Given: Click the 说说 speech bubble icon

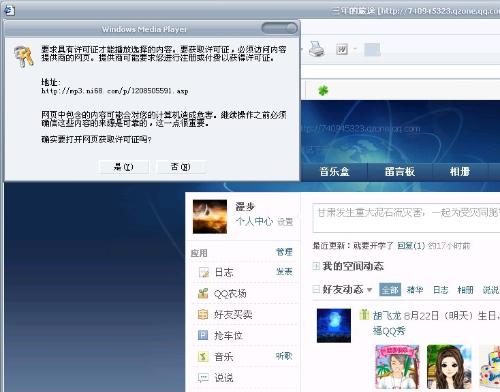Looking at the screenshot, I should 203,377.
